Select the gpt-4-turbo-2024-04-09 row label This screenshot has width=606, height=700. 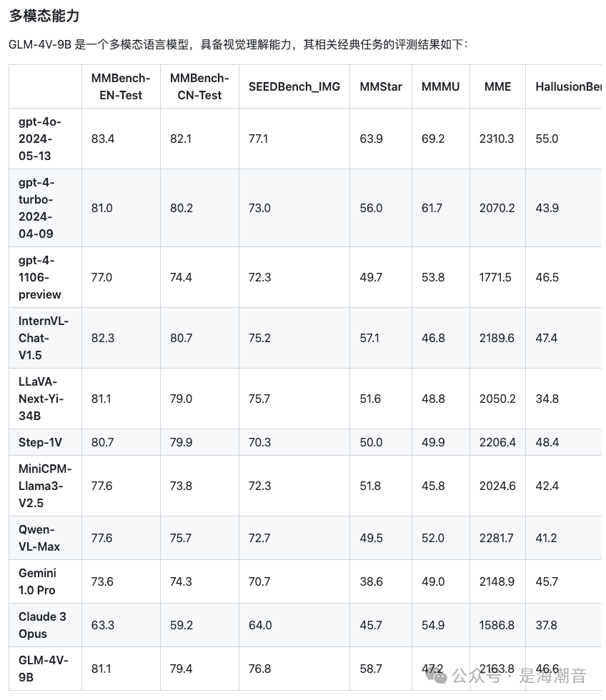click(36, 208)
